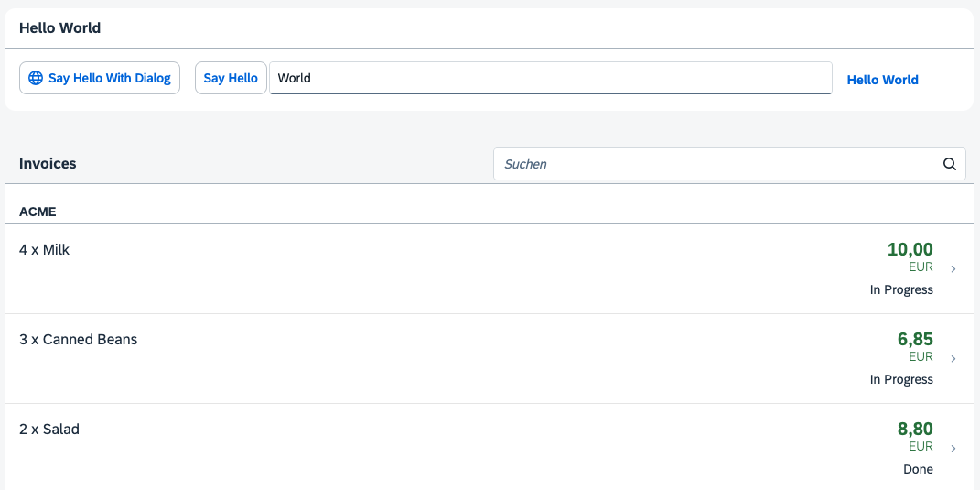Select the 2 x Salad list item

click(x=489, y=447)
